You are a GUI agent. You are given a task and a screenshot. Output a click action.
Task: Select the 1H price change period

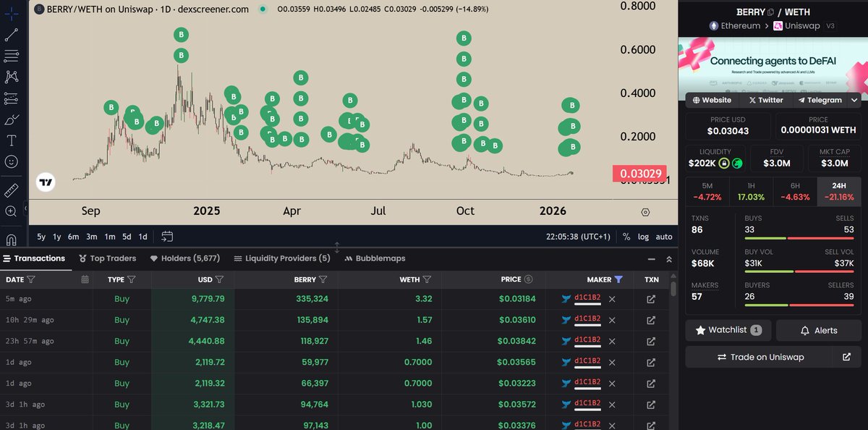pos(751,191)
